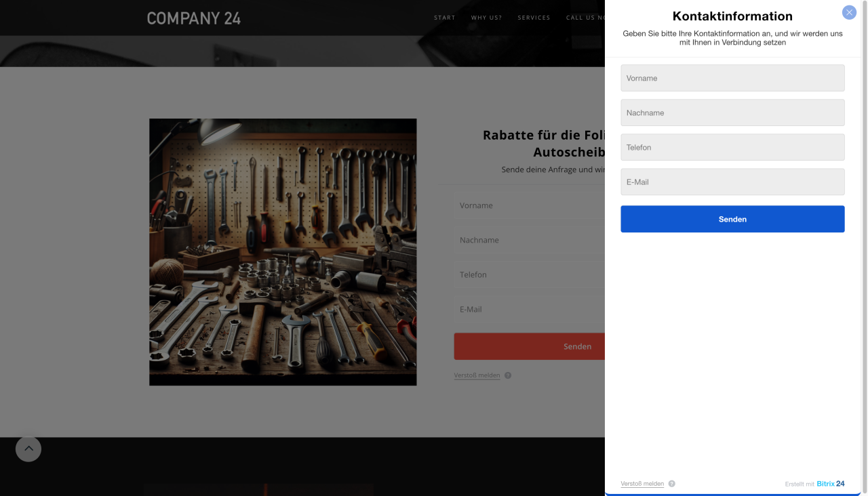The image size is (868, 496).
Task: Click Verstoß melden link in popup footer
Action: tap(642, 484)
